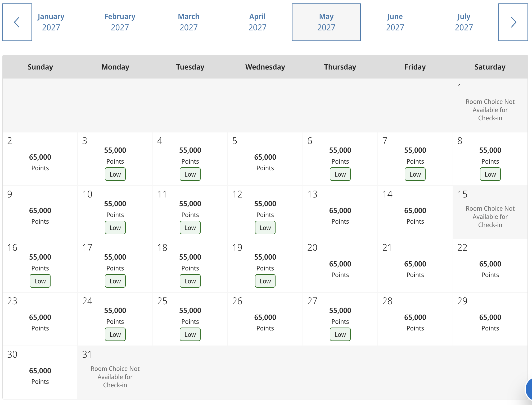
Task: Open the blue chat bubble at bottom right
Action: (529, 390)
